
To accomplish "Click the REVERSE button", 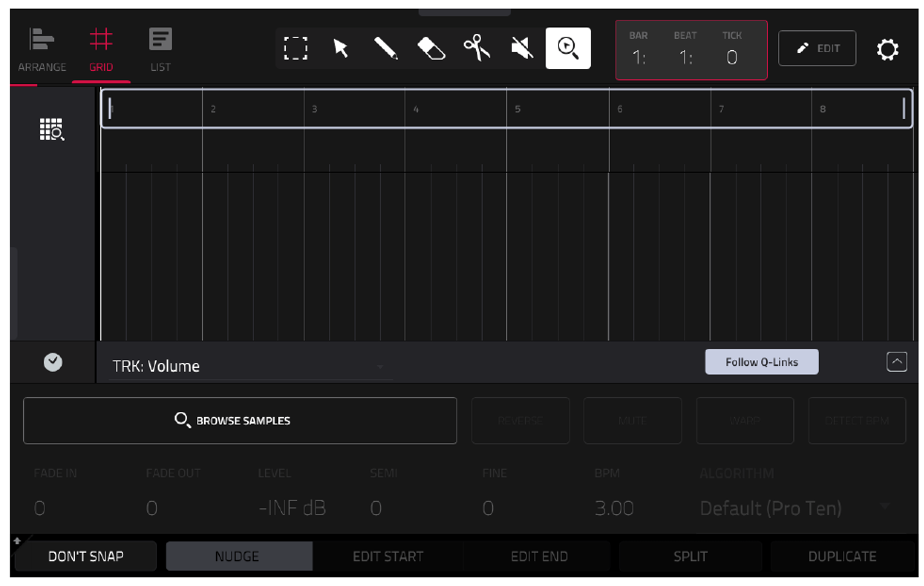I will click(521, 421).
